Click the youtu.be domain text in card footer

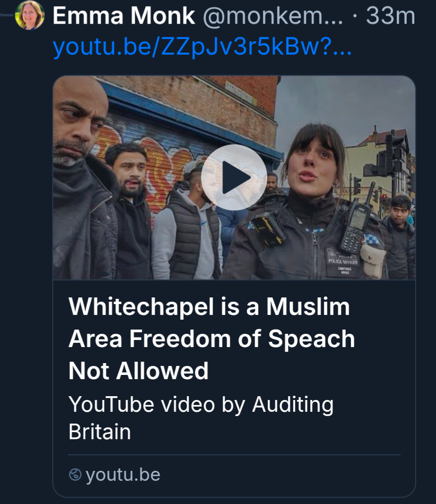[x=123, y=475]
